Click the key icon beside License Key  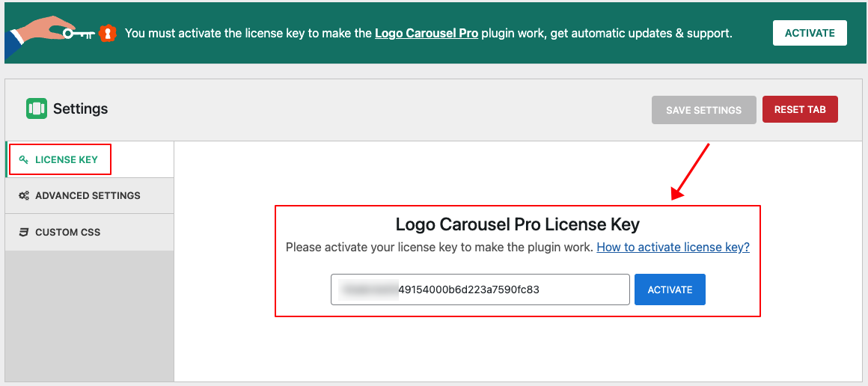(24, 159)
